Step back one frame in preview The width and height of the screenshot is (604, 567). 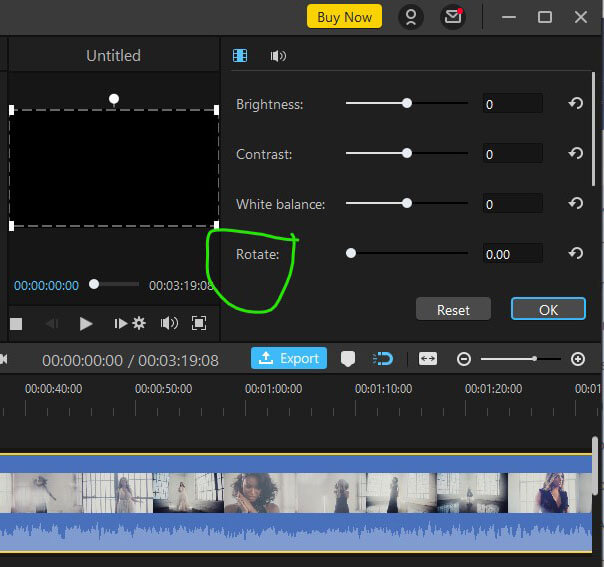coord(52,324)
